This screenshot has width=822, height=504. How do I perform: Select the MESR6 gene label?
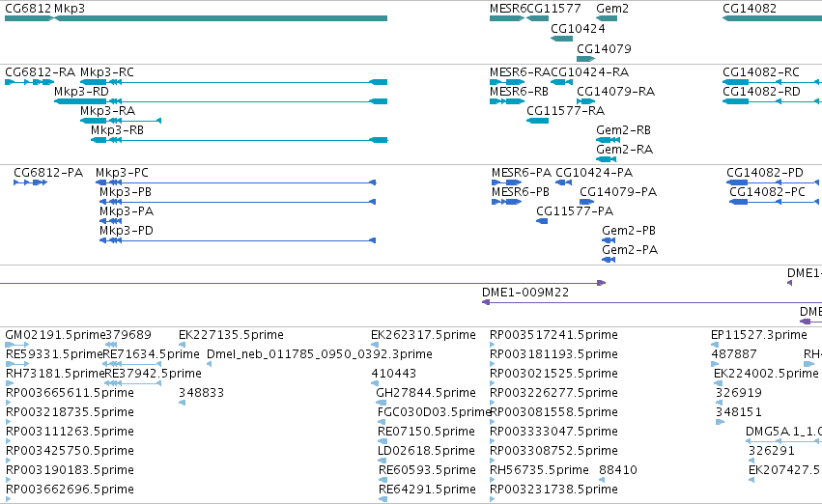[507, 9]
